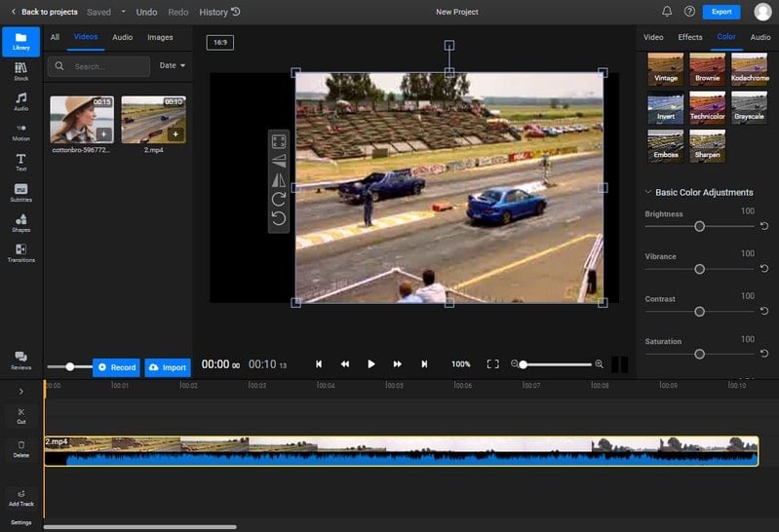This screenshot has height=532, width=779.
Task: Open the Audio sidebar panel
Action: 20,102
